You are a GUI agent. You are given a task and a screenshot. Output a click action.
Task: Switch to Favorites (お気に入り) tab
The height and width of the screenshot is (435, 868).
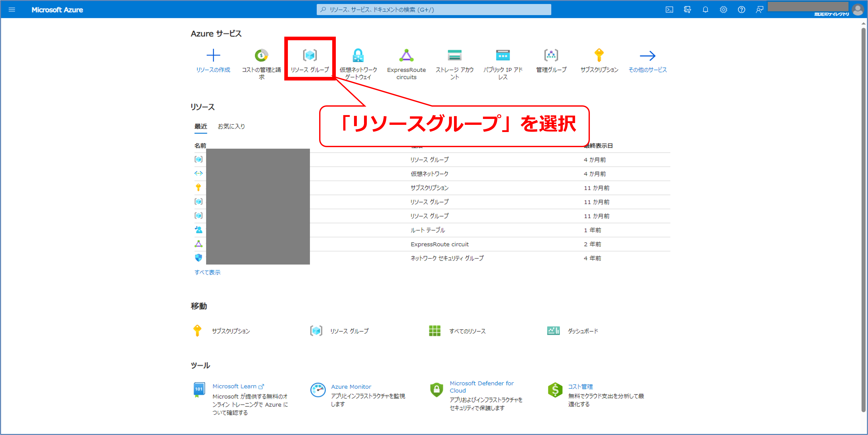[x=231, y=126]
